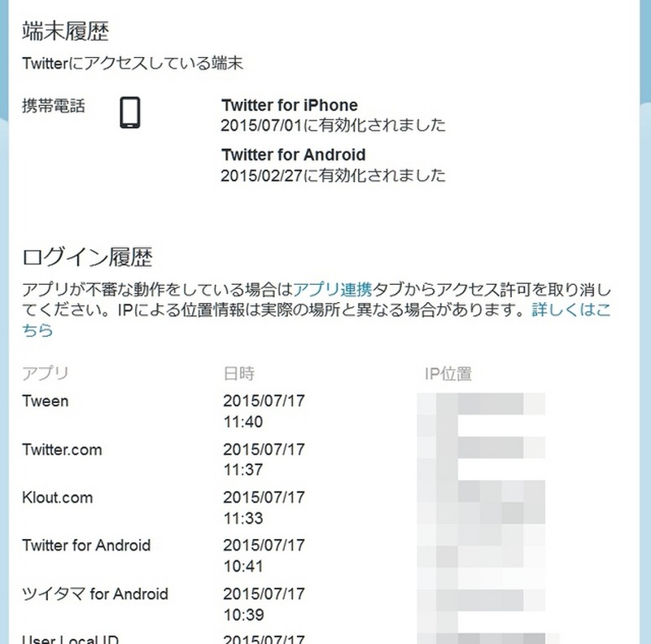The height and width of the screenshot is (644, 651).
Task: Click the アプリ column header
Action: click(x=46, y=374)
